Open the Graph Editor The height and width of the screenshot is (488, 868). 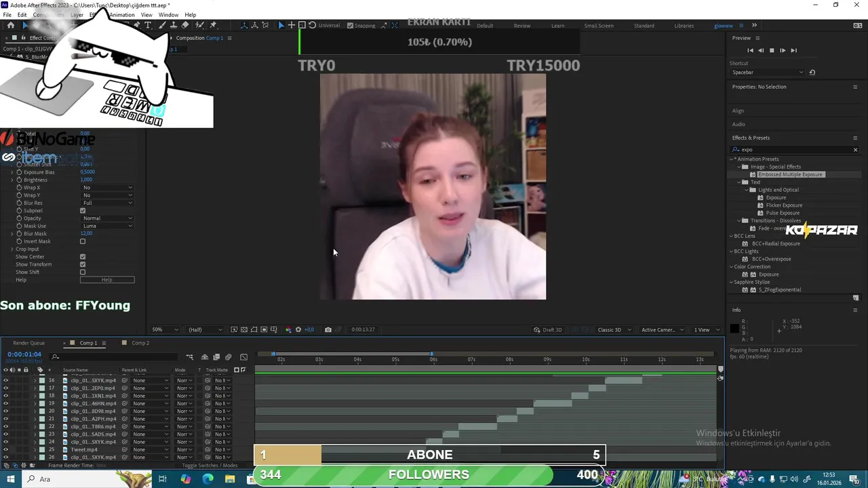coord(244,357)
